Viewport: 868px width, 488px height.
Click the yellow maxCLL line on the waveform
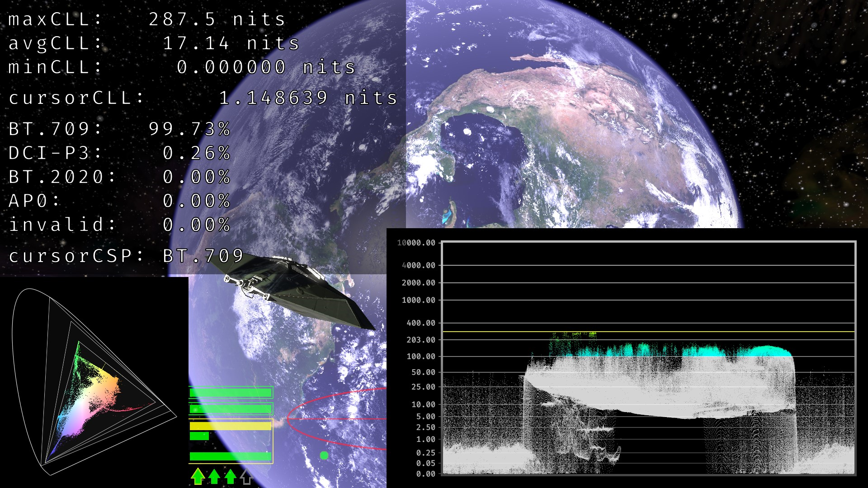coord(648,332)
